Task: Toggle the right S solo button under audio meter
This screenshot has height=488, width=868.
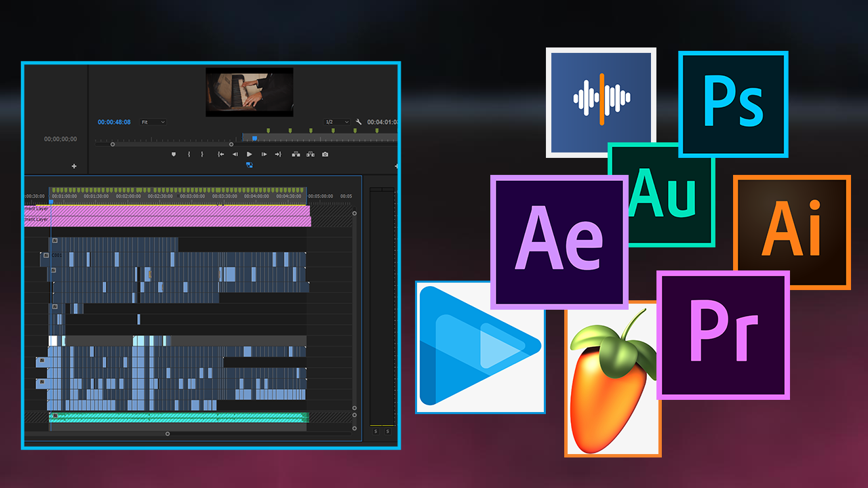Action: (x=388, y=431)
